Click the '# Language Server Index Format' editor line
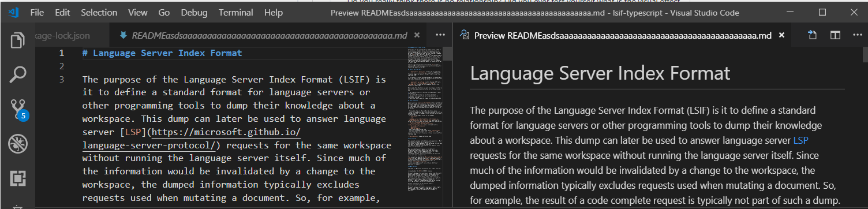Viewport: 868px width, 209px height. click(x=162, y=53)
